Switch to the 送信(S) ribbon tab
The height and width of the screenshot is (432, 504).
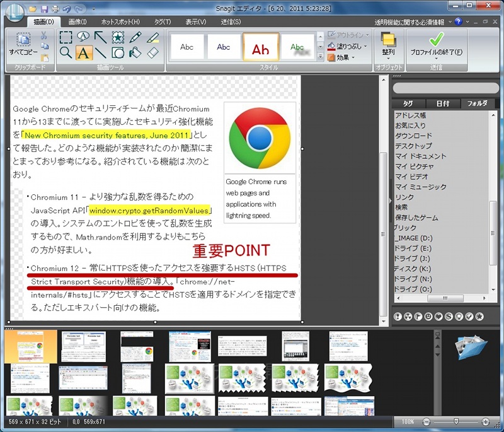pyautogui.click(x=231, y=22)
